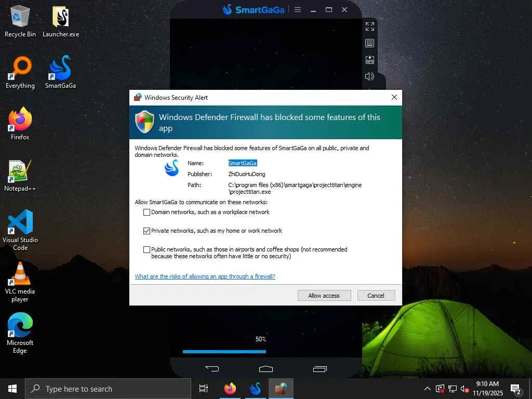Open Task View on the taskbar

[x=204, y=389]
